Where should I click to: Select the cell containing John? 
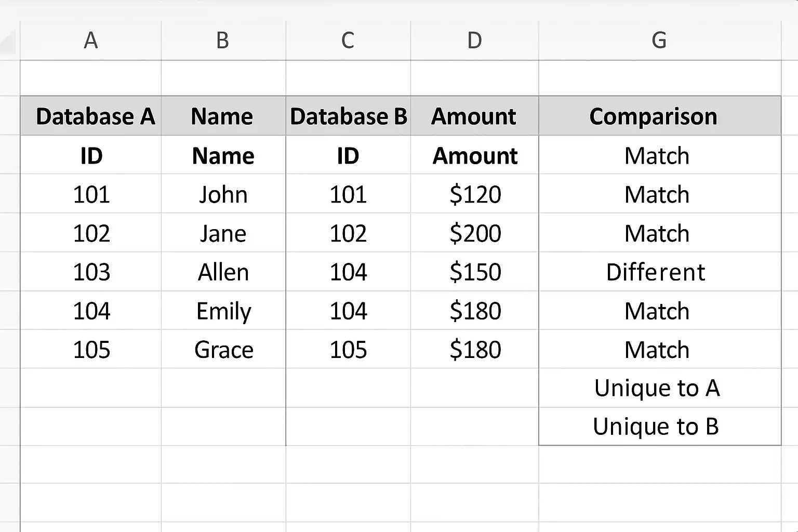click(223, 194)
